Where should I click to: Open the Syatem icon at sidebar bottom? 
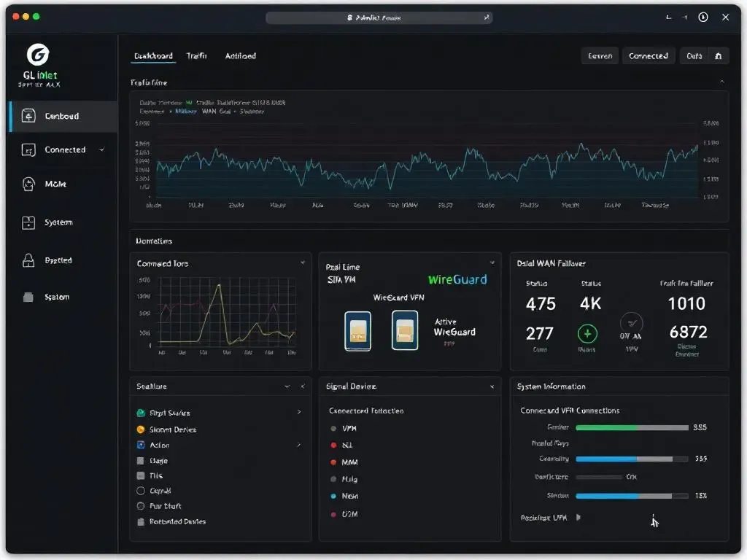pos(28,297)
